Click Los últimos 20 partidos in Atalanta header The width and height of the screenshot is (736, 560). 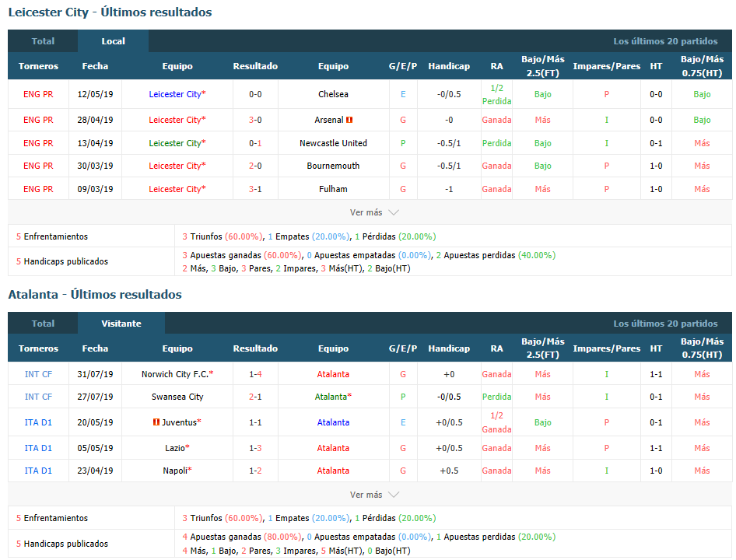665,324
